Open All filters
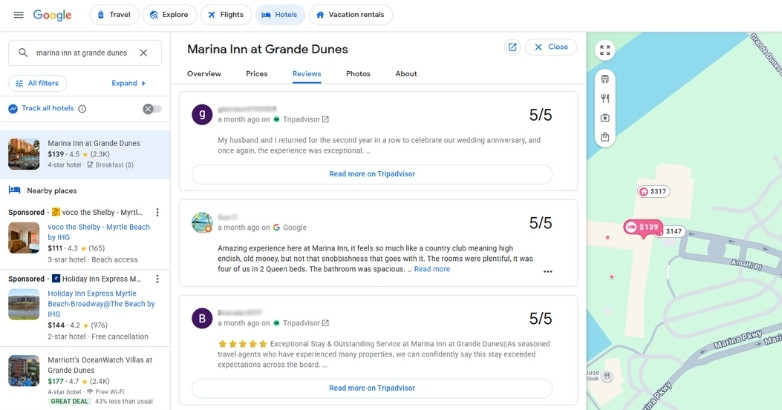This screenshot has height=410, width=782. pyautogui.click(x=37, y=83)
